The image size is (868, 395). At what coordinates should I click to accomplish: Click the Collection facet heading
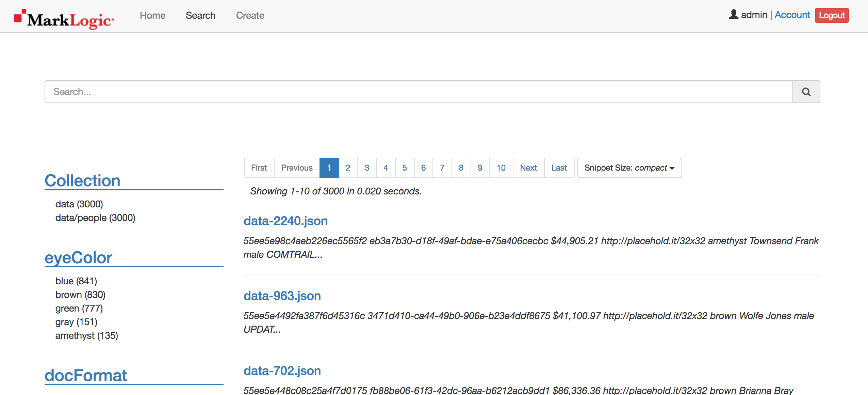point(82,180)
